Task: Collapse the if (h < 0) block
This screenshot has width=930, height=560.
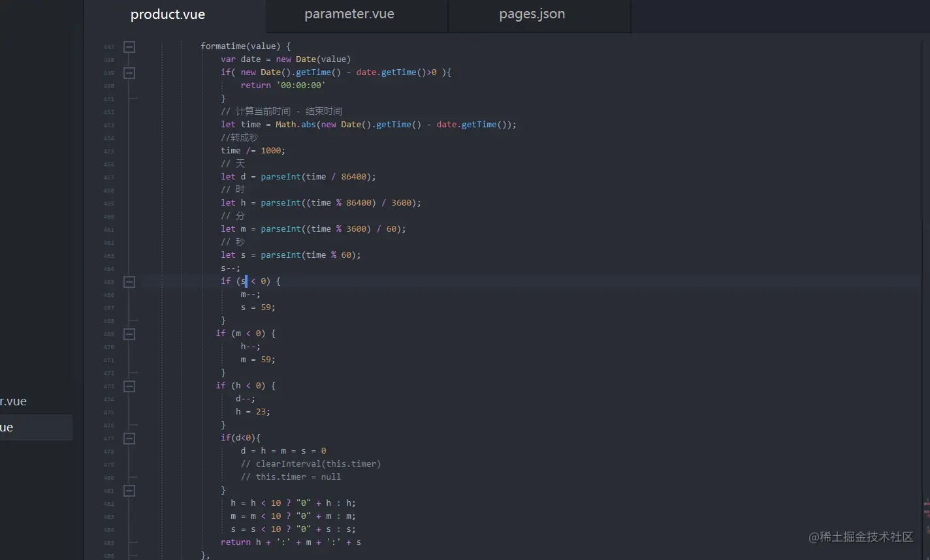Action: pyautogui.click(x=129, y=386)
